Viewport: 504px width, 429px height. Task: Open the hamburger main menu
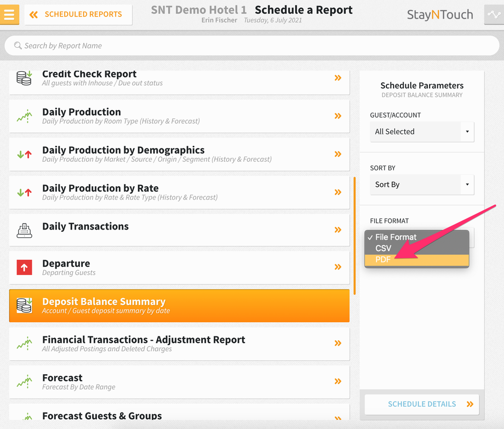coord(9,14)
